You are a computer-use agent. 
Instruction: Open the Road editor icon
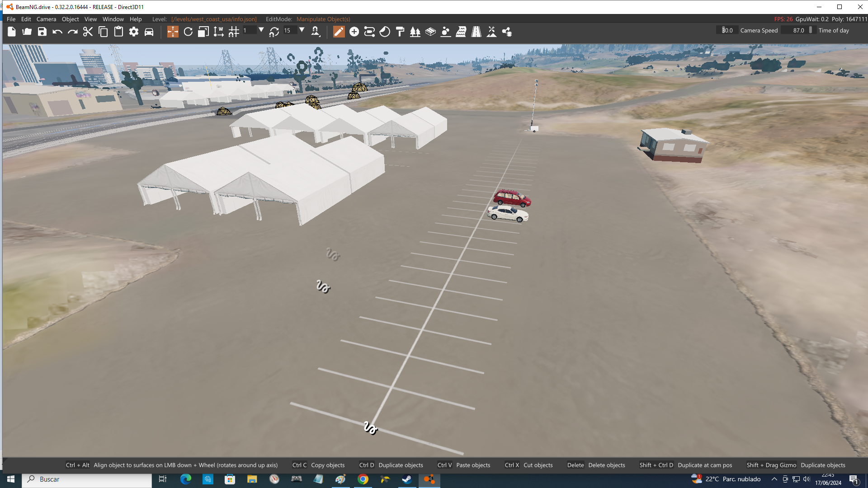pyautogui.click(x=476, y=32)
